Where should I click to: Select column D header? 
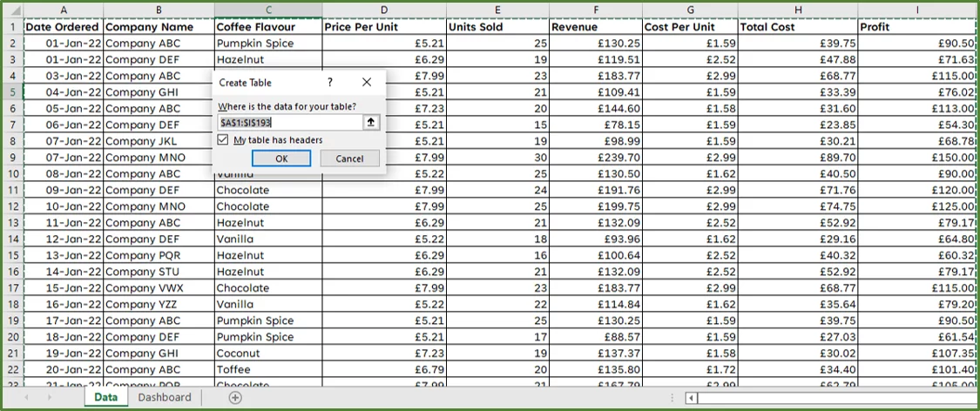[x=384, y=10]
